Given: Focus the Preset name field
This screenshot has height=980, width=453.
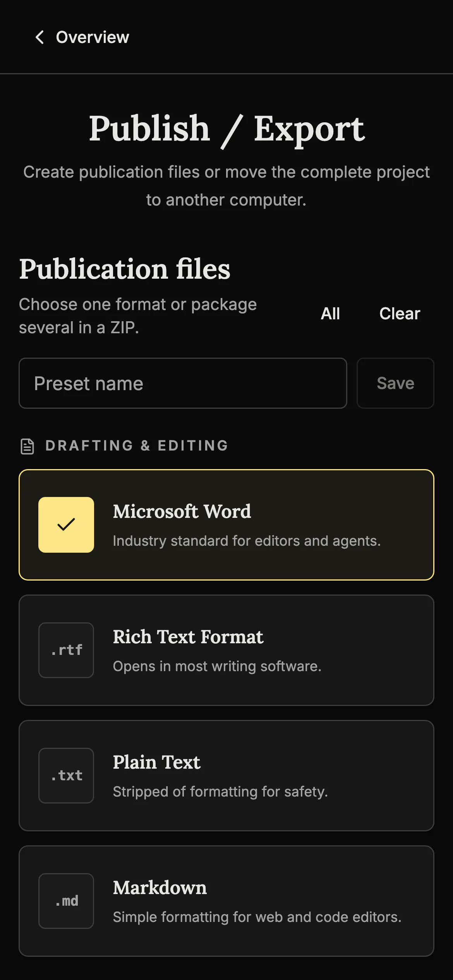Looking at the screenshot, I should (x=183, y=383).
